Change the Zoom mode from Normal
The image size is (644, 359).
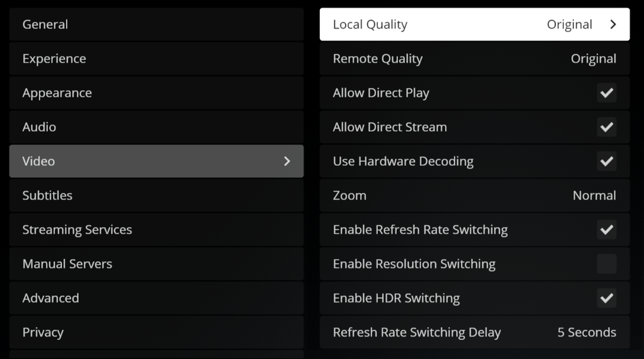(x=594, y=196)
